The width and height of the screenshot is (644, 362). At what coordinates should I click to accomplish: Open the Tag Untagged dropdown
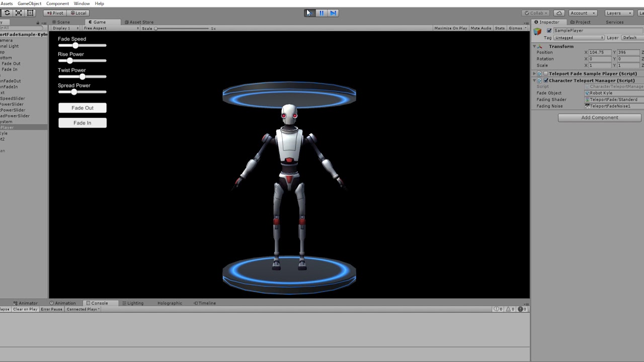(579, 38)
